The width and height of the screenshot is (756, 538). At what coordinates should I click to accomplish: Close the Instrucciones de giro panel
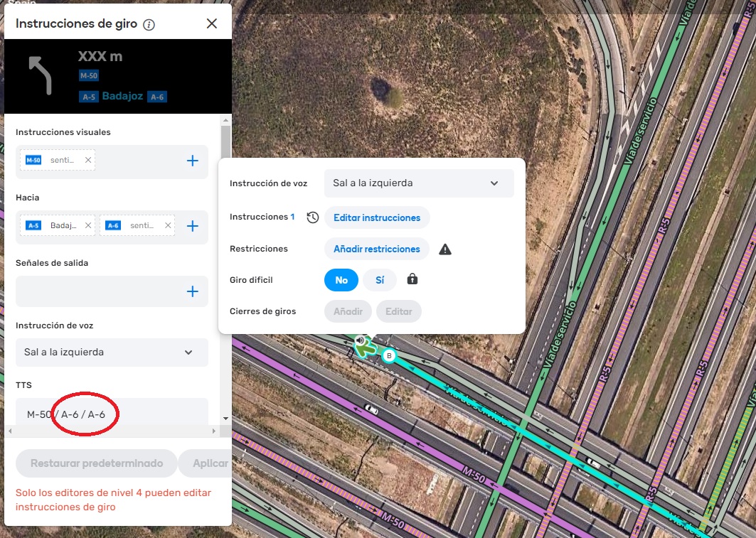coord(211,23)
